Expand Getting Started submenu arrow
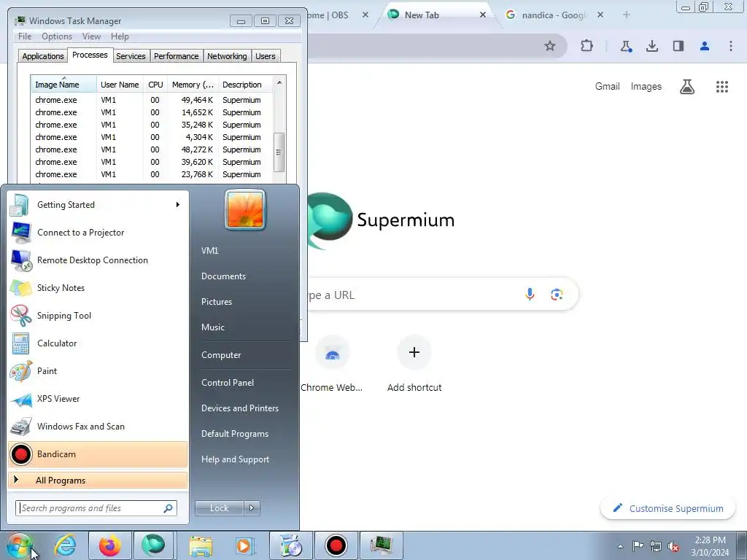 click(x=178, y=205)
